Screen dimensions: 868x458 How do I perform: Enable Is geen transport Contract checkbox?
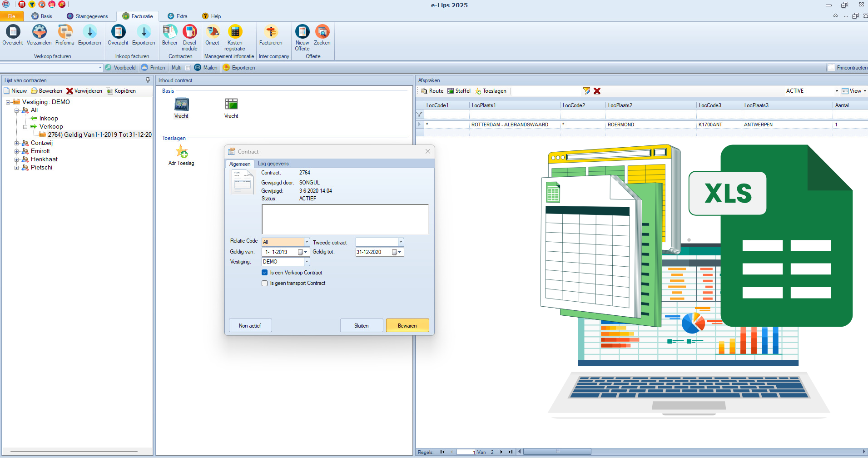265,283
